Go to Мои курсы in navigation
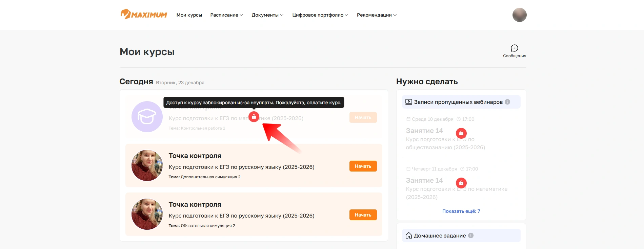This screenshot has width=644, height=249. tap(189, 15)
